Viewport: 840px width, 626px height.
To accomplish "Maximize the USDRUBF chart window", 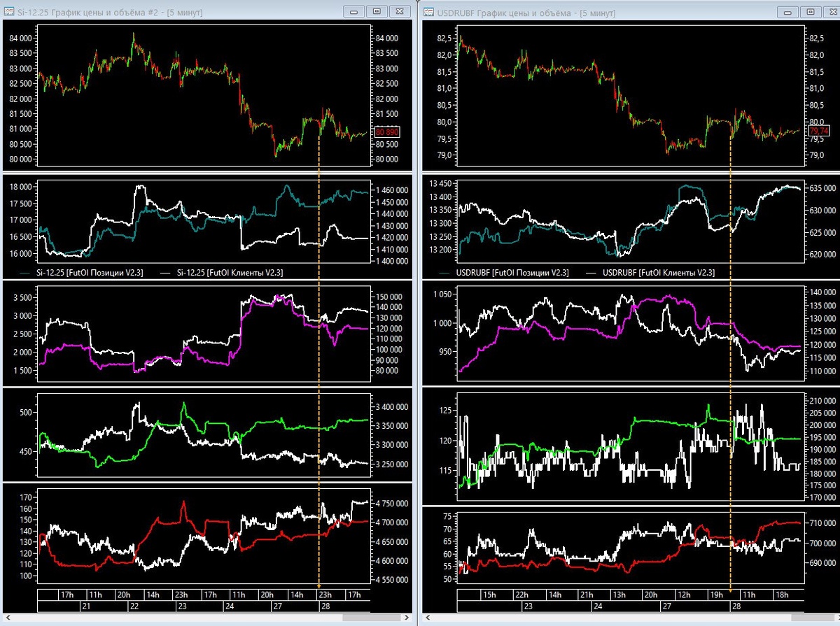I will coord(810,11).
